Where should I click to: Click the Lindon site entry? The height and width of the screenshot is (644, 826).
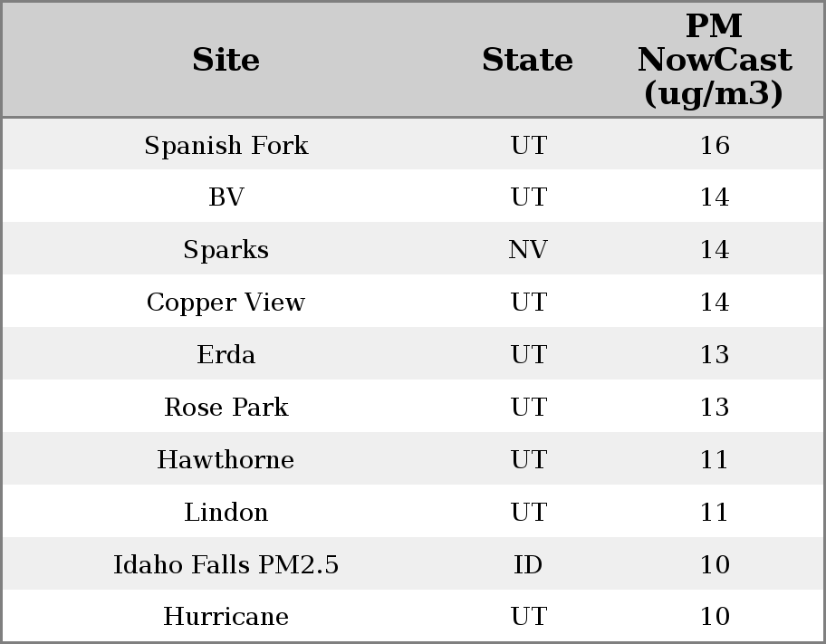[226, 513]
